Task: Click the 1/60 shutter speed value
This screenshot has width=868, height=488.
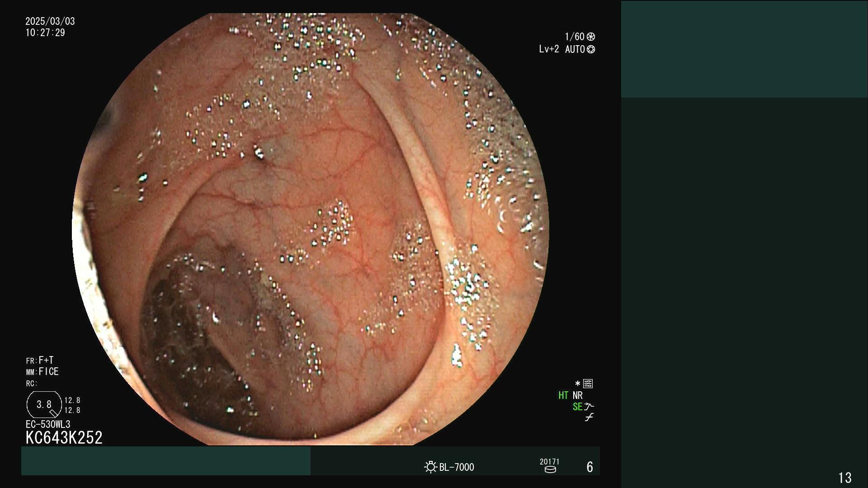Action: coord(575,37)
